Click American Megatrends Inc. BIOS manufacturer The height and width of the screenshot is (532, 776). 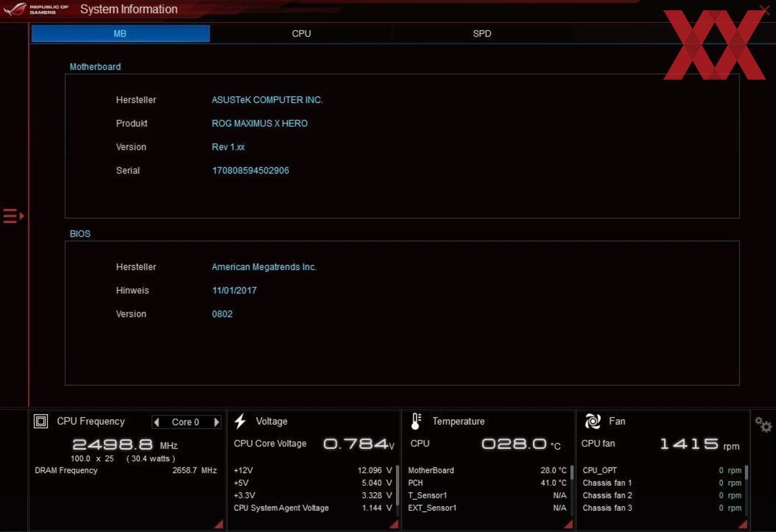coord(264,267)
